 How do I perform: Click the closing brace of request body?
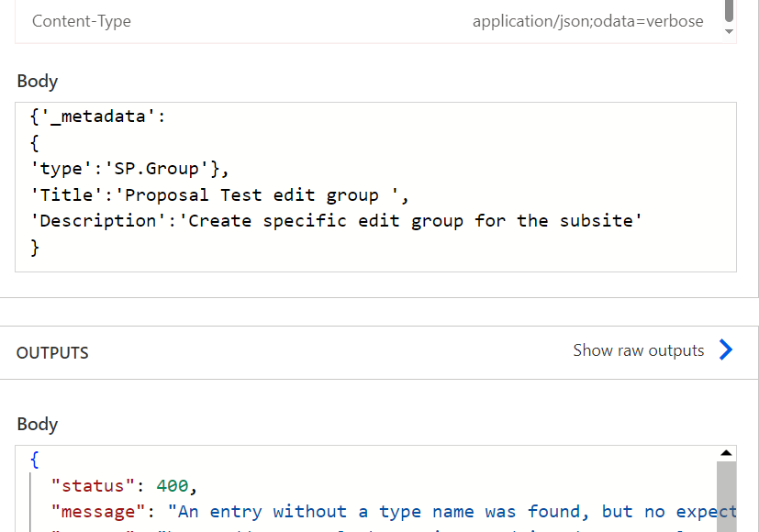(x=34, y=247)
